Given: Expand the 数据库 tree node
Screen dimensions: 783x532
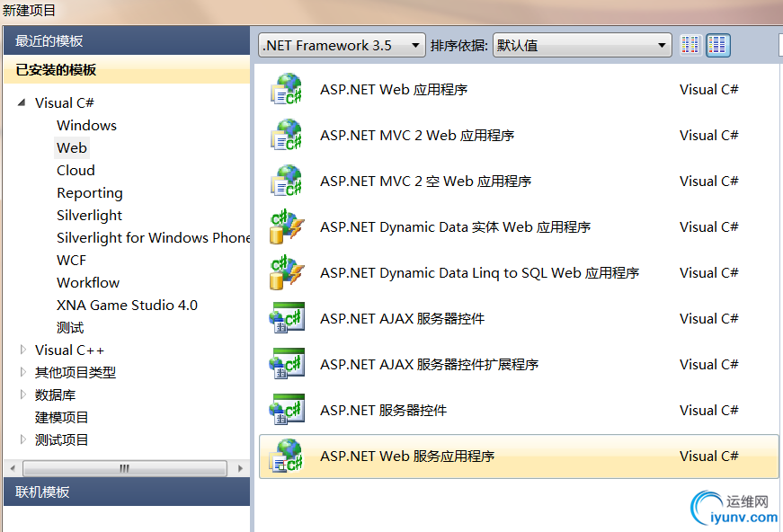Looking at the screenshot, I should tap(22, 395).
